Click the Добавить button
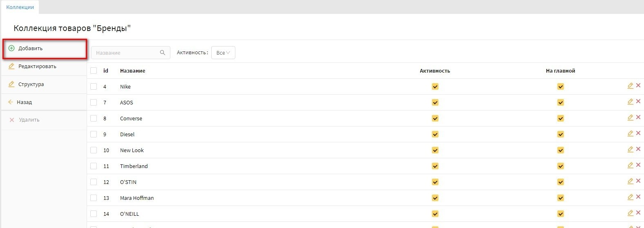The width and height of the screenshot is (644, 228). point(30,49)
